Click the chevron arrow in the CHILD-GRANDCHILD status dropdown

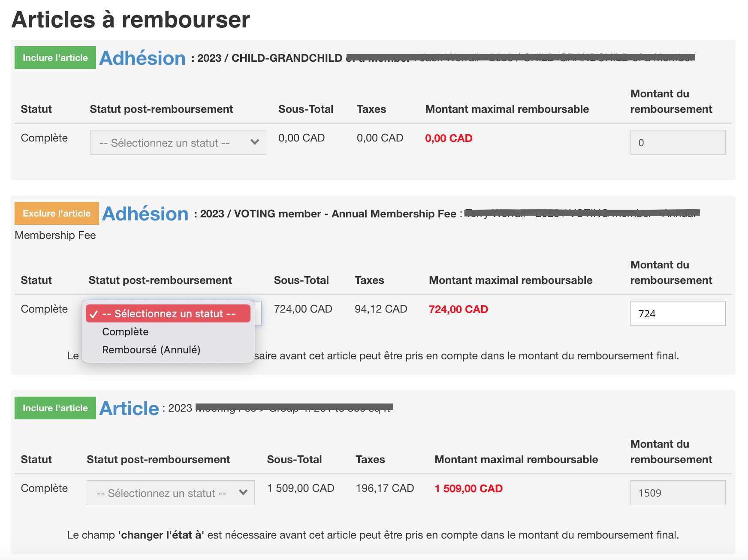[x=255, y=142]
